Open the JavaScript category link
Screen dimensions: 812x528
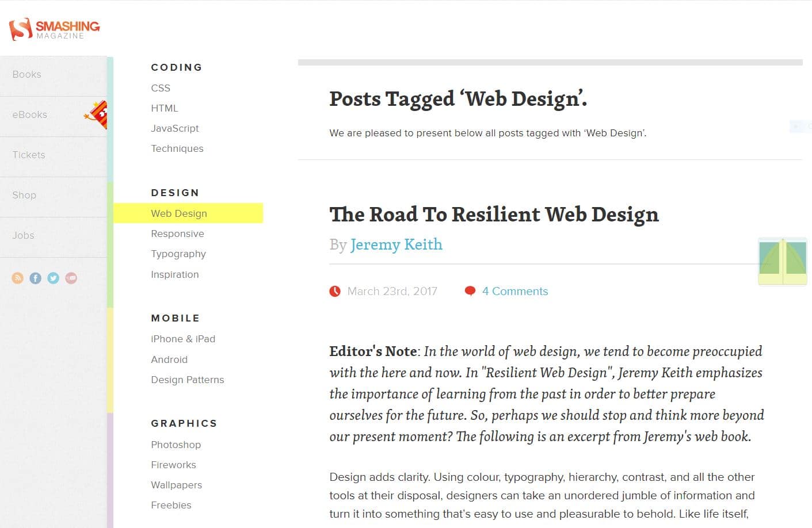pos(175,128)
